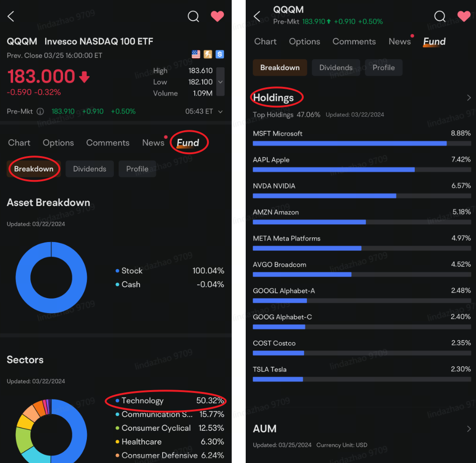Tap the NVDA NVIDIA holding label
476x463 pixels.
click(x=274, y=186)
